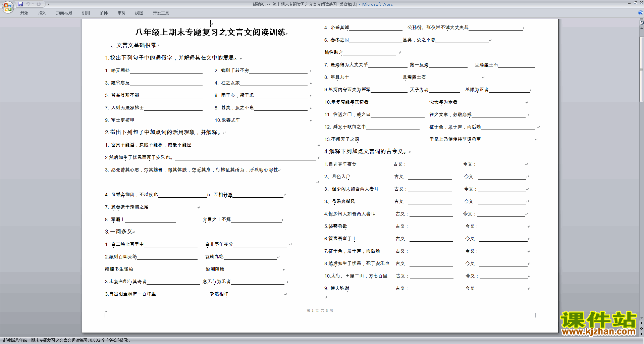Click the text 往之女家 in item 4
The width and height of the screenshot is (644, 344).
point(230,83)
